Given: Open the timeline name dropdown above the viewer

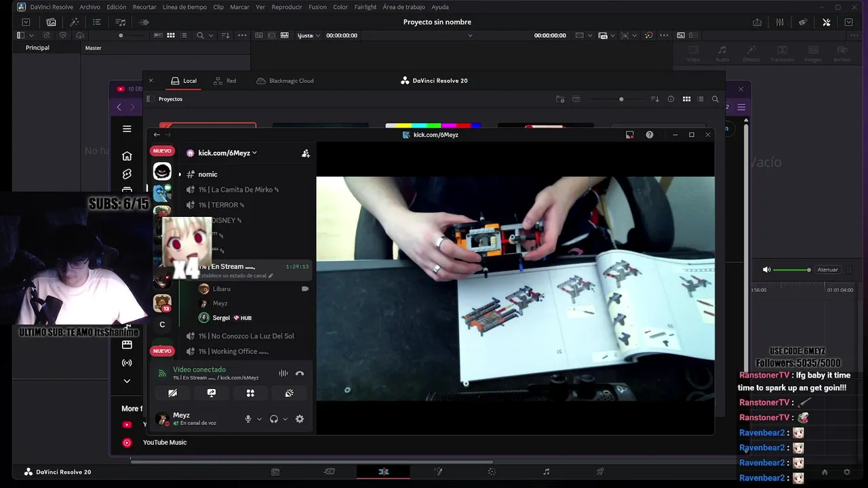Looking at the screenshot, I should click(x=471, y=35).
